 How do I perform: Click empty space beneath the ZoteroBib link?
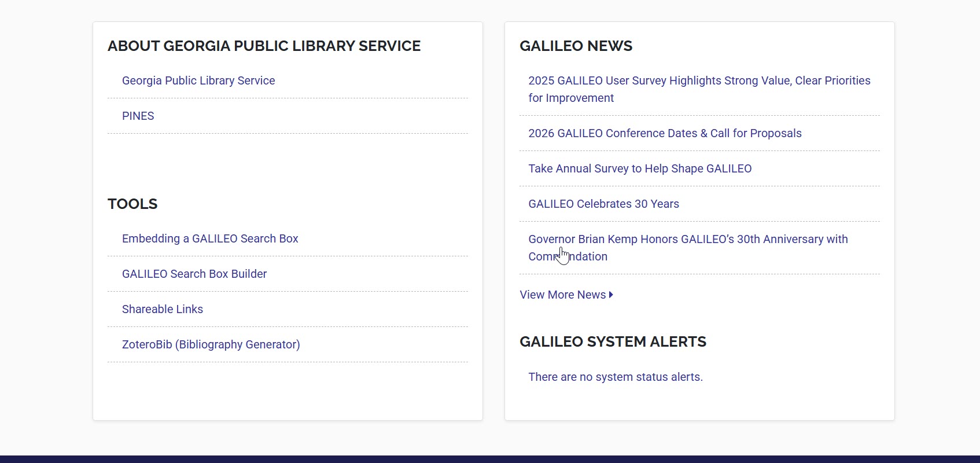(288, 391)
